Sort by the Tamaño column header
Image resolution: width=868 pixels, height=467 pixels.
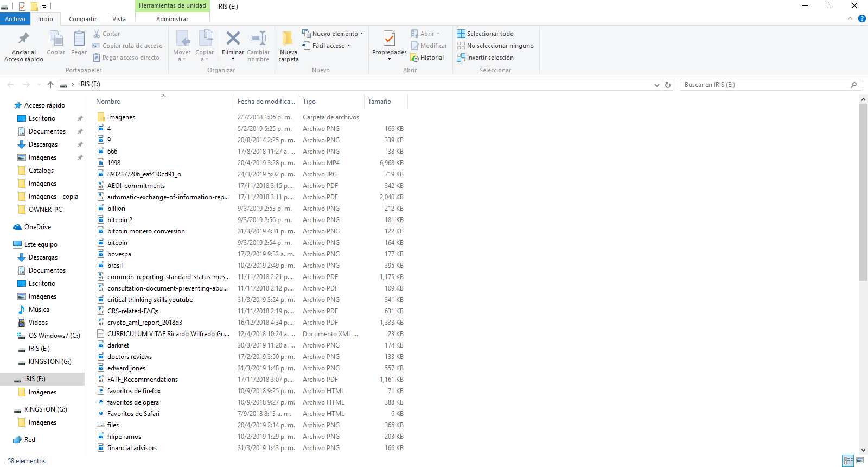click(379, 102)
